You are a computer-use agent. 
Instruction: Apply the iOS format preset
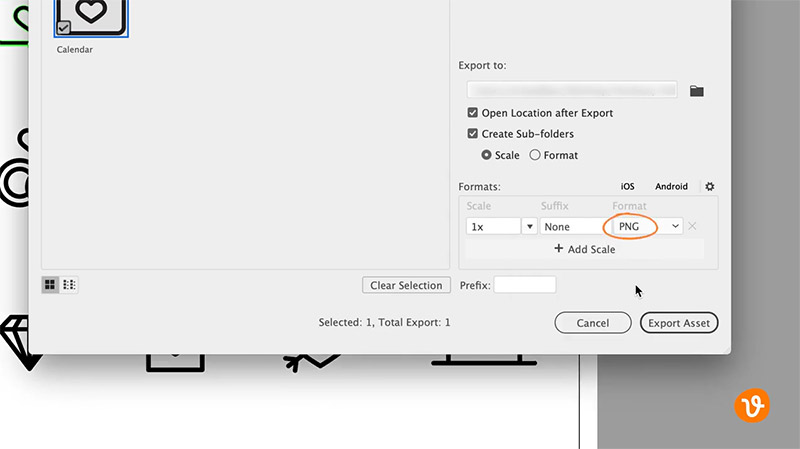click(x=628, y=186)
